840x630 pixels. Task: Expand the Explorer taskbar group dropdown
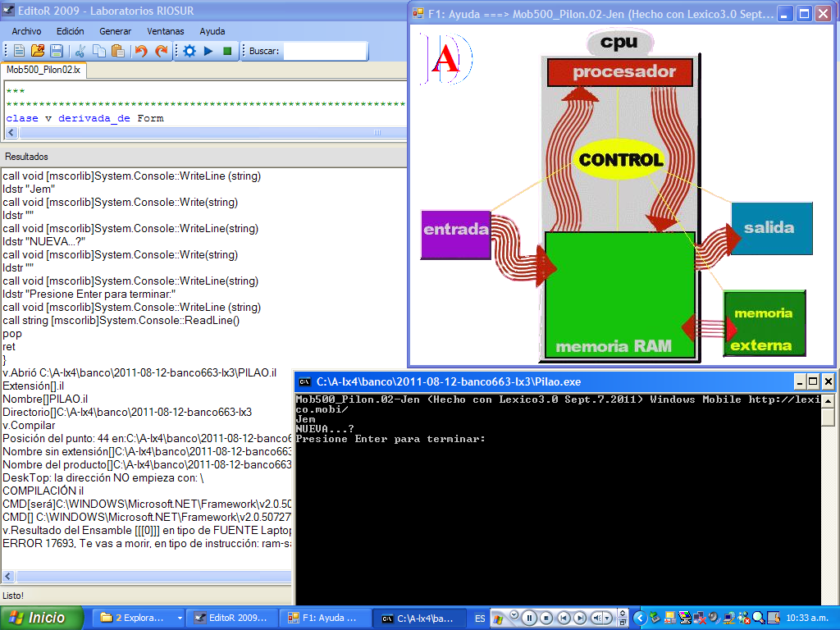coord(180,618)
